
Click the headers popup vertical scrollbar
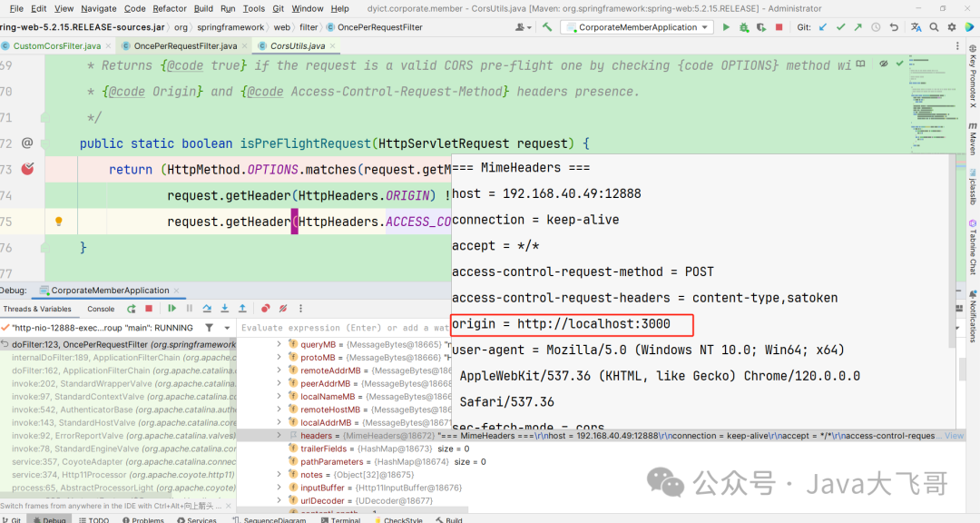[952, 251]
